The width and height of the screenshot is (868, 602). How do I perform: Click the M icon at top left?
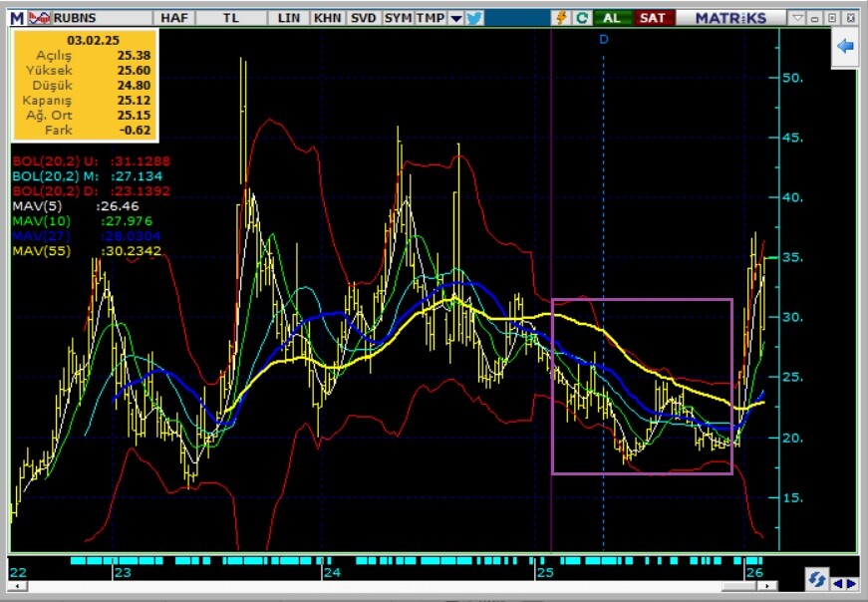click(17, 18)
